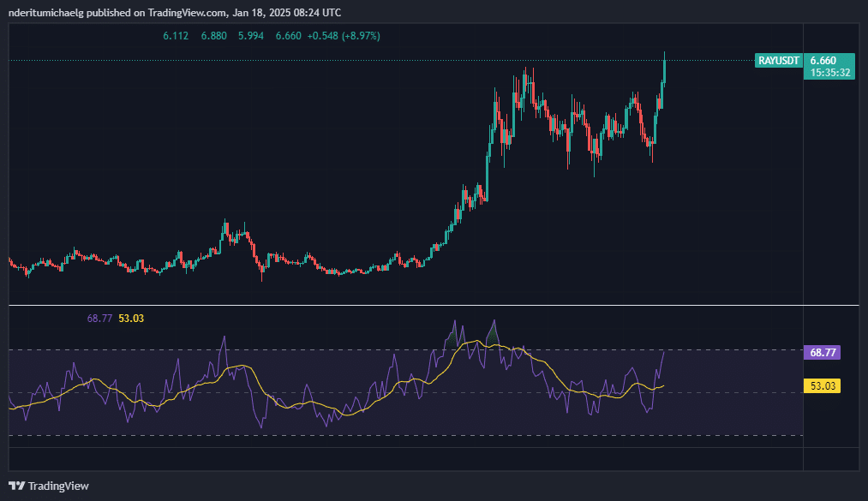This screenshot has height=501, width=868.
Task: Click the TradingView wordmark text
Action: (x=58, y=486)
